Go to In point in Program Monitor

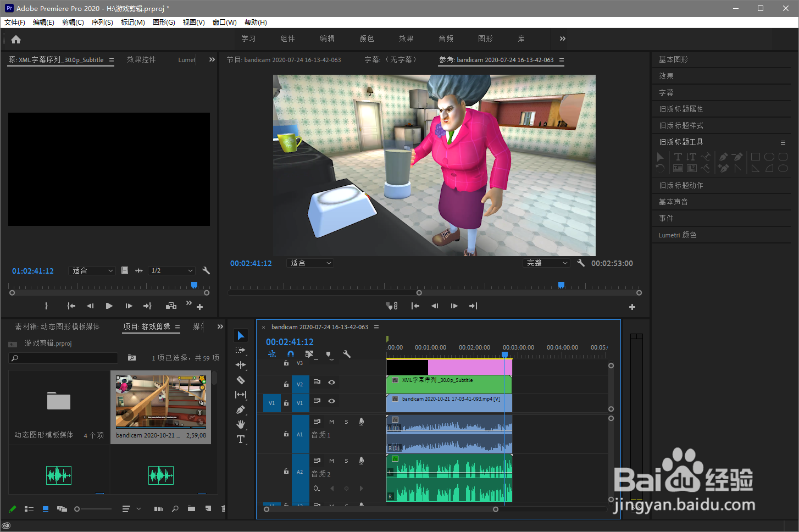415,306
